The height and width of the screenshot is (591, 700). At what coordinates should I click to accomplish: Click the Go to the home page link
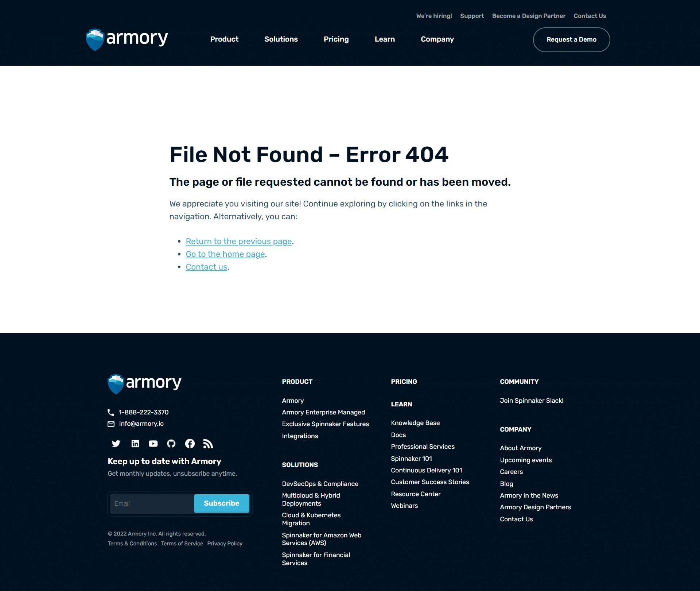point(225,254)
